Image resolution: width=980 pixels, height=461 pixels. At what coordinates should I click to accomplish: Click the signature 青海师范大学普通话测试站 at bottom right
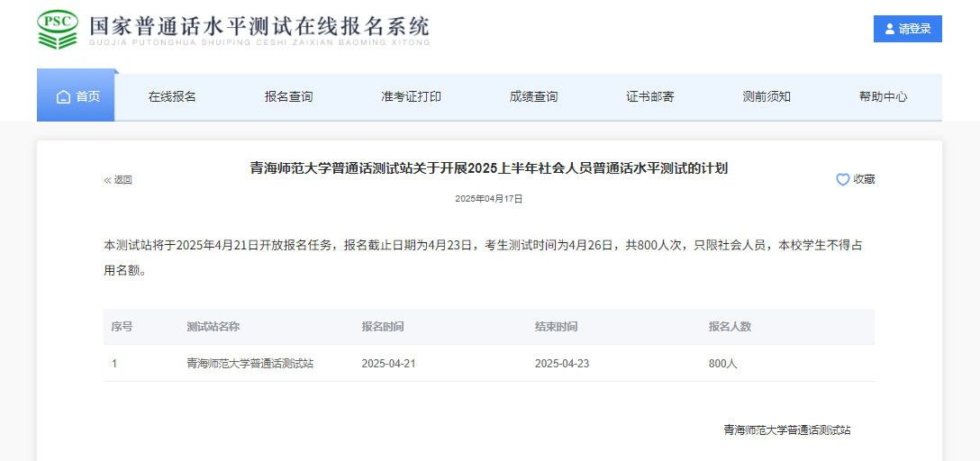[x=787, y=429]
